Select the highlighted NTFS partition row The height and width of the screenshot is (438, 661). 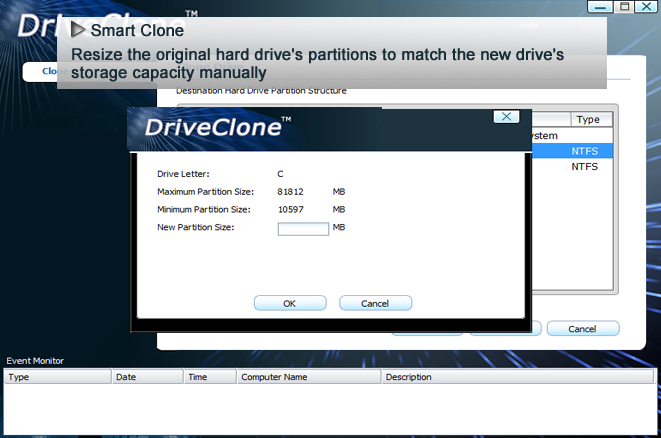tap(572, 151)
